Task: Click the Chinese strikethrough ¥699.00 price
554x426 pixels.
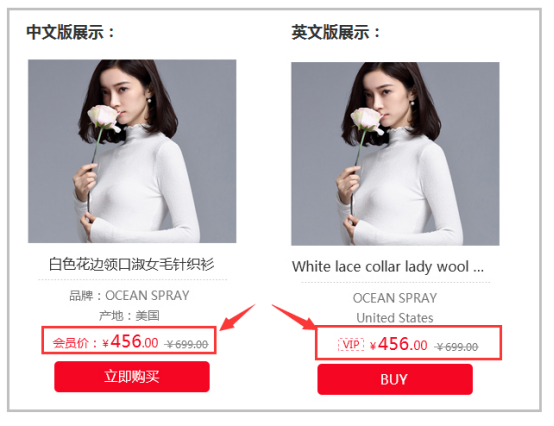Action: (x=187, y=344)
